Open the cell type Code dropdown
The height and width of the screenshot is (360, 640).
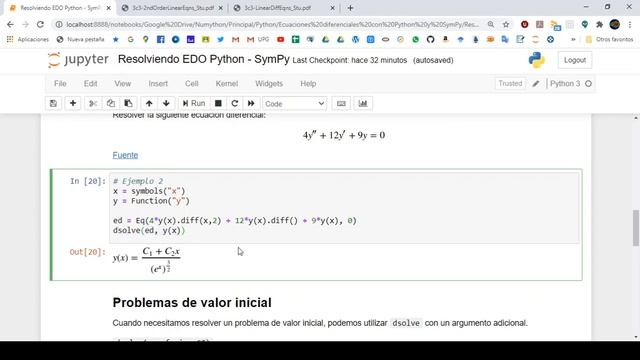pyautogui.click(x=294, y=104)
